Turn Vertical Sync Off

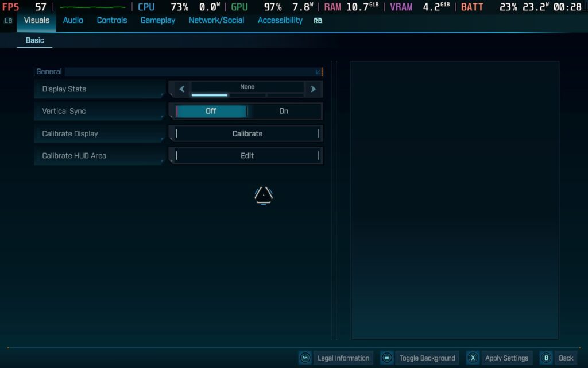[x=211, y=111]
